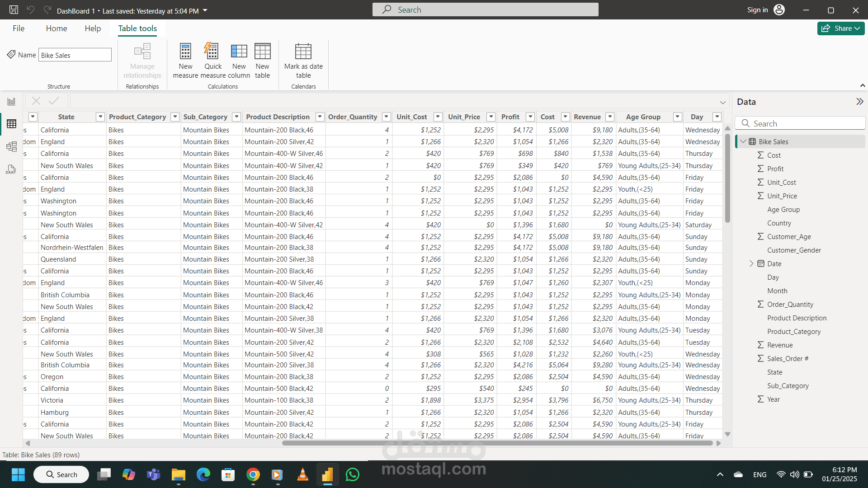This screenshot has width=868, height=488.
Task: Open the File menu
Action: (x=19, y=28)
